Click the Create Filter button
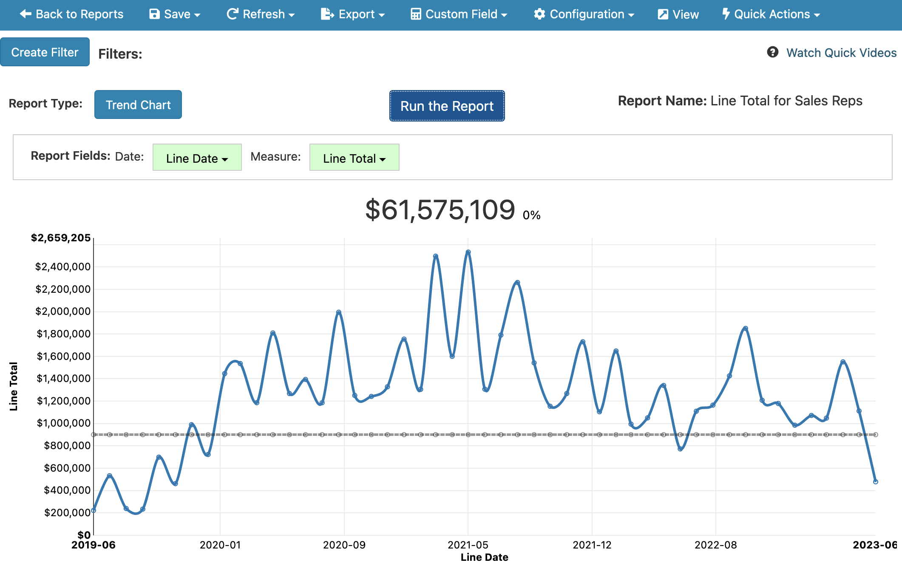Image resolution: width=902 pixels, height=588 pixels. pyautogui.click(x=45, y=52)
